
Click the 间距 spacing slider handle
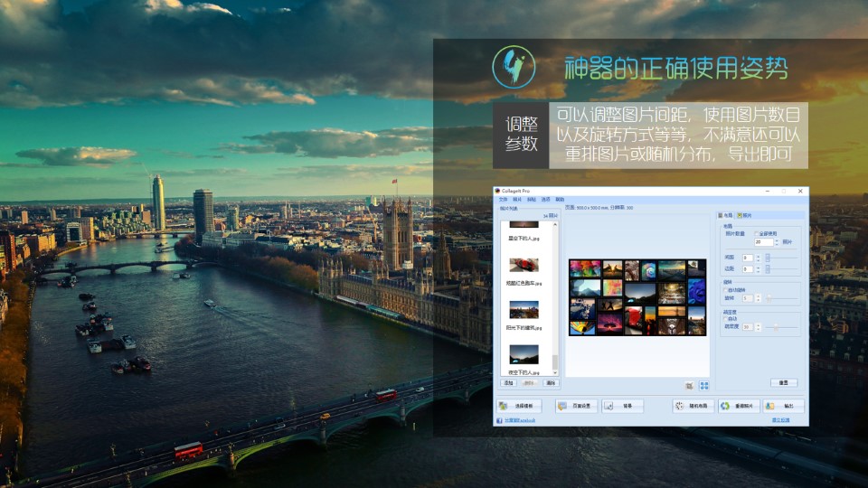click(x=769, y=258)
